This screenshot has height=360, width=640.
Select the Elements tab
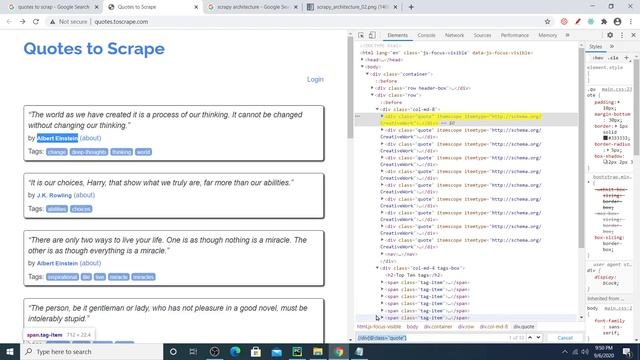(x=398, y=36)
